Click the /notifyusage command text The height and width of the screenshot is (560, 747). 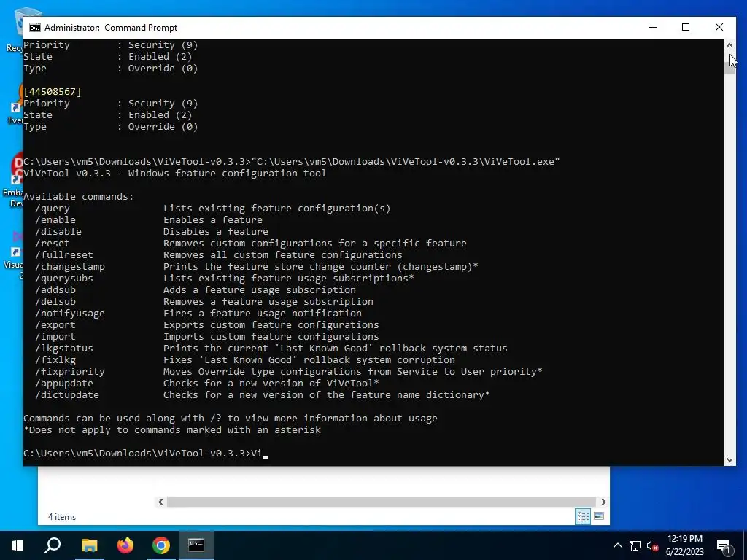pyautogui.click(x=70, y=314)
